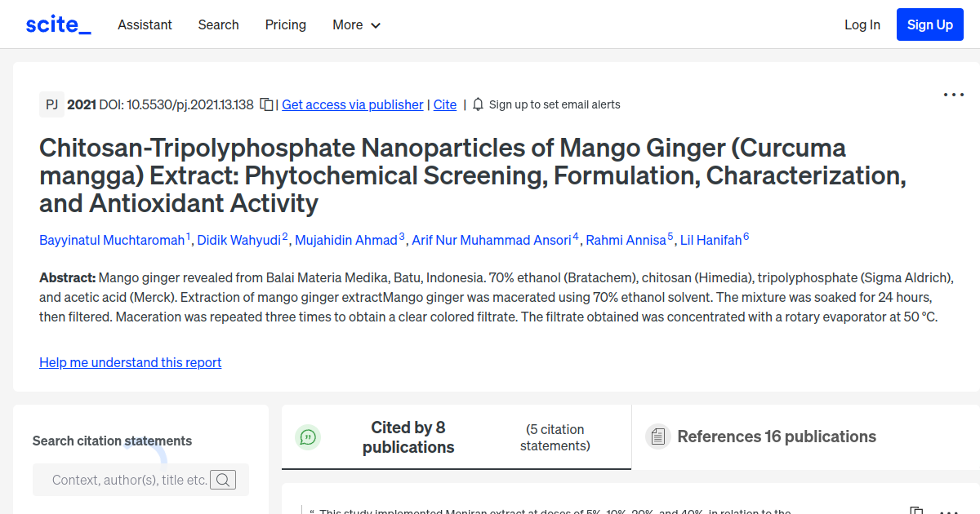Click the References document icon
This screenshot has height=514, width=980.
[x=657, y=436]
